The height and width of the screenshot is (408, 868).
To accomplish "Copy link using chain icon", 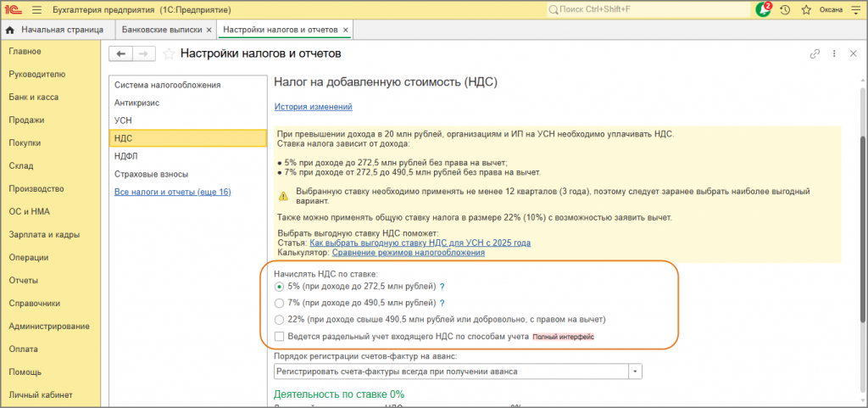I will 815,53.
